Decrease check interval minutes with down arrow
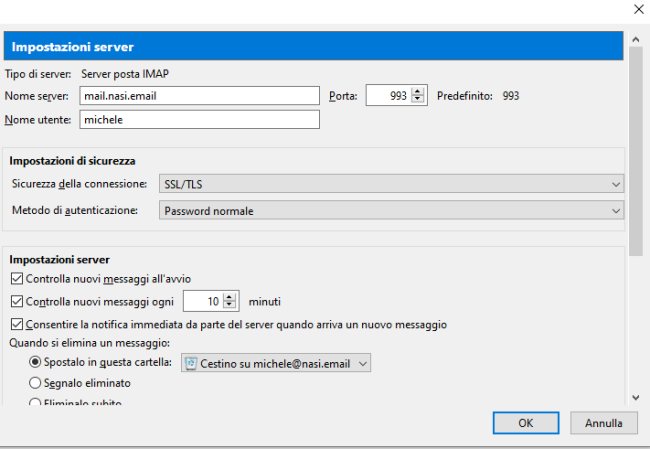 [229, 305]
